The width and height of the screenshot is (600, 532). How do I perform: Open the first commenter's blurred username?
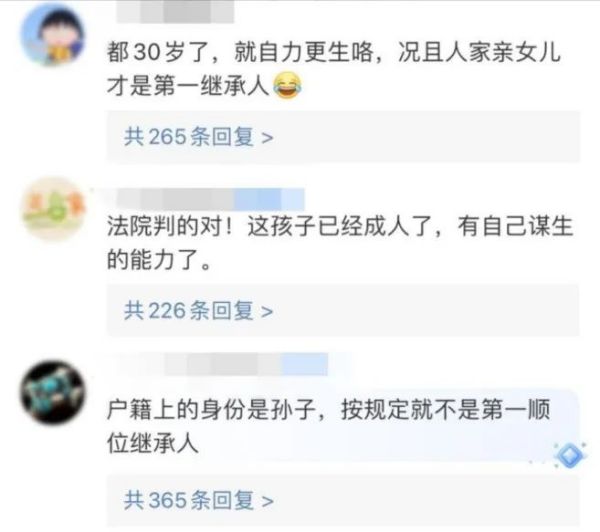point(175,11)
